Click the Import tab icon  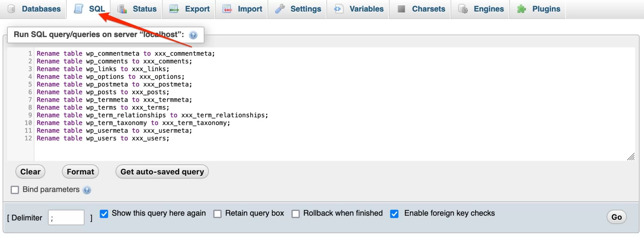227,9
